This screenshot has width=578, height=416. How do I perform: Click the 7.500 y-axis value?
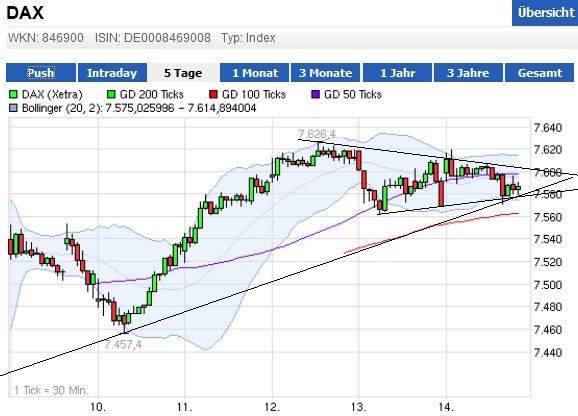pyautogui.click(x=548, y=285)
